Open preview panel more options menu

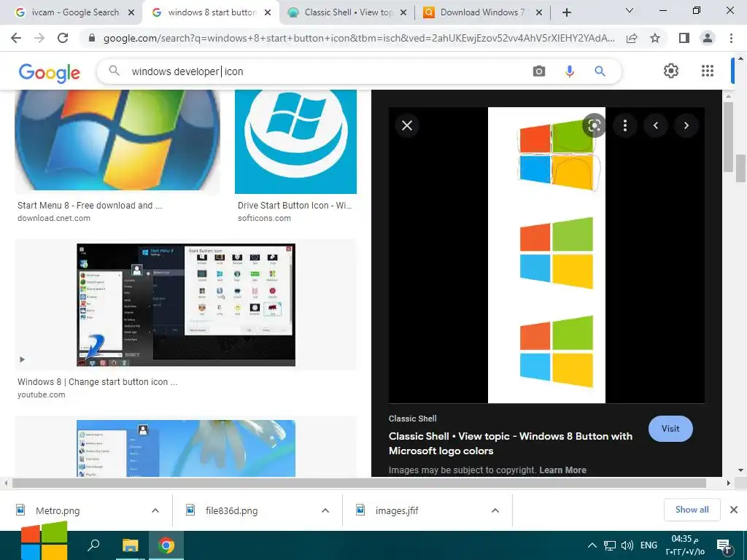(625, 125)
